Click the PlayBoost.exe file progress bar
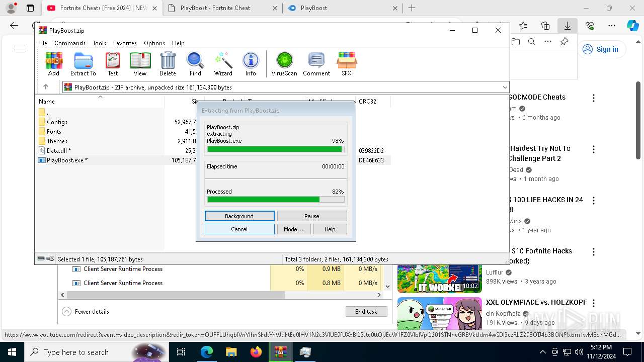 [x=276, y=149]
